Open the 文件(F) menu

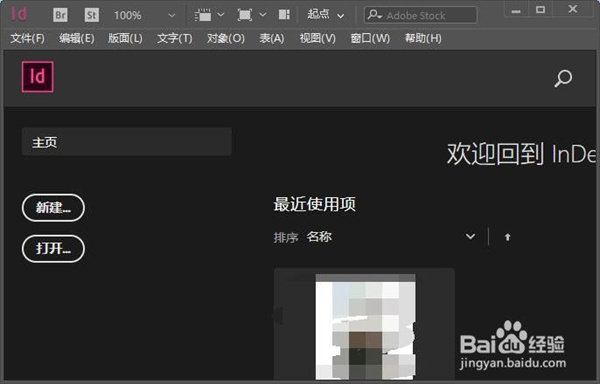[x=27, y=38]
